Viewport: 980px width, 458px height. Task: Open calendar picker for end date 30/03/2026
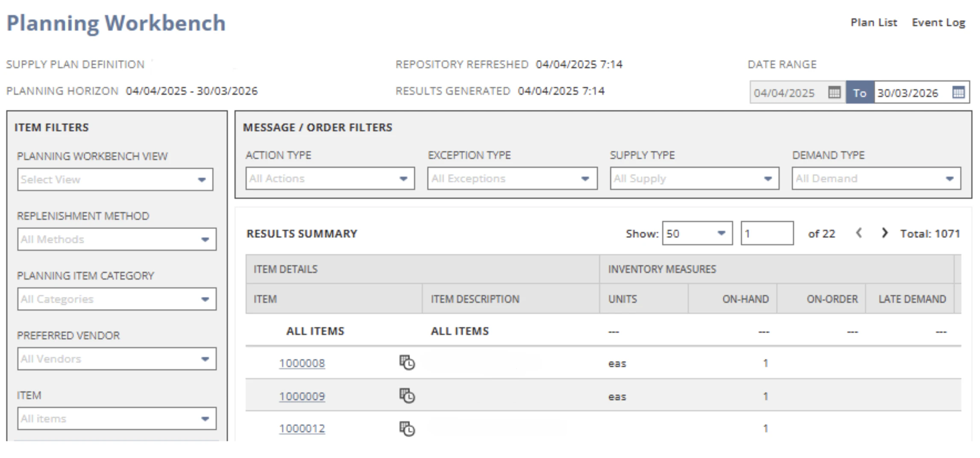pyautogui.click(x=958, y=92)
